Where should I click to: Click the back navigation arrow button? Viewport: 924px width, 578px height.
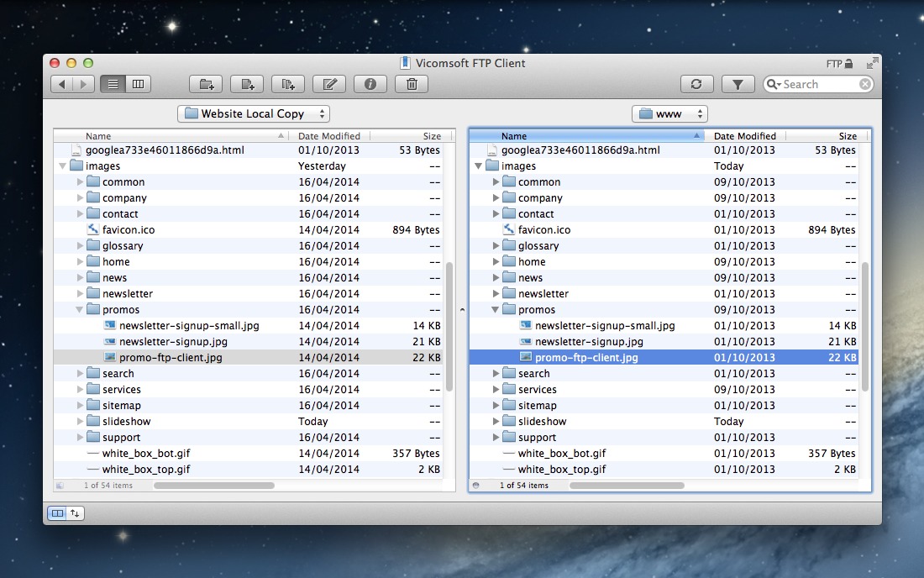click(63, 84)
